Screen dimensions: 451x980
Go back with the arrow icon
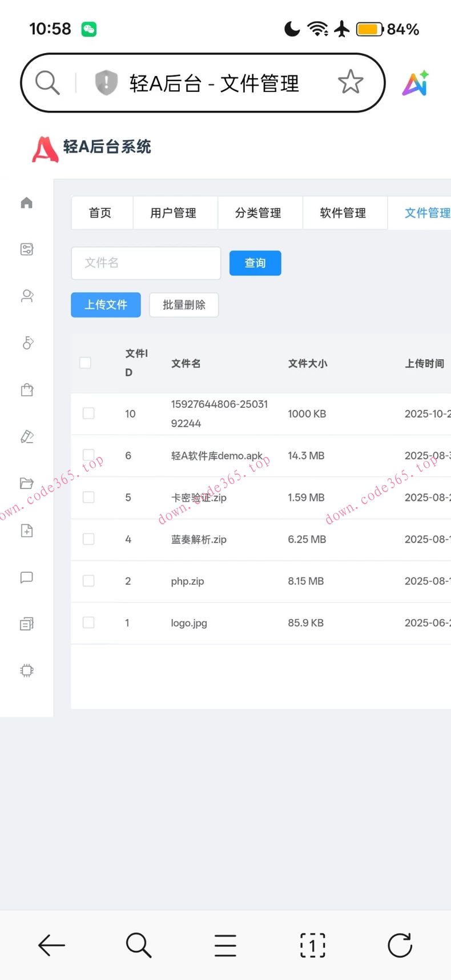[x=51, y=945]
